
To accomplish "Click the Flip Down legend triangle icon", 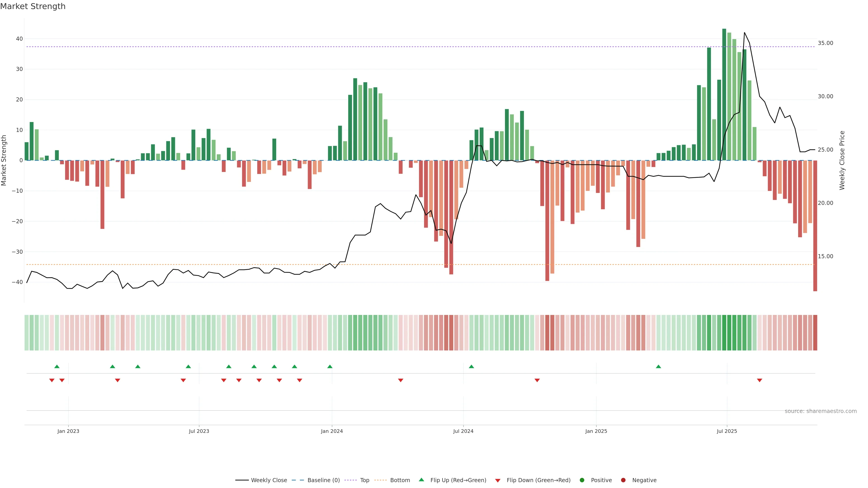I will 497,481.
